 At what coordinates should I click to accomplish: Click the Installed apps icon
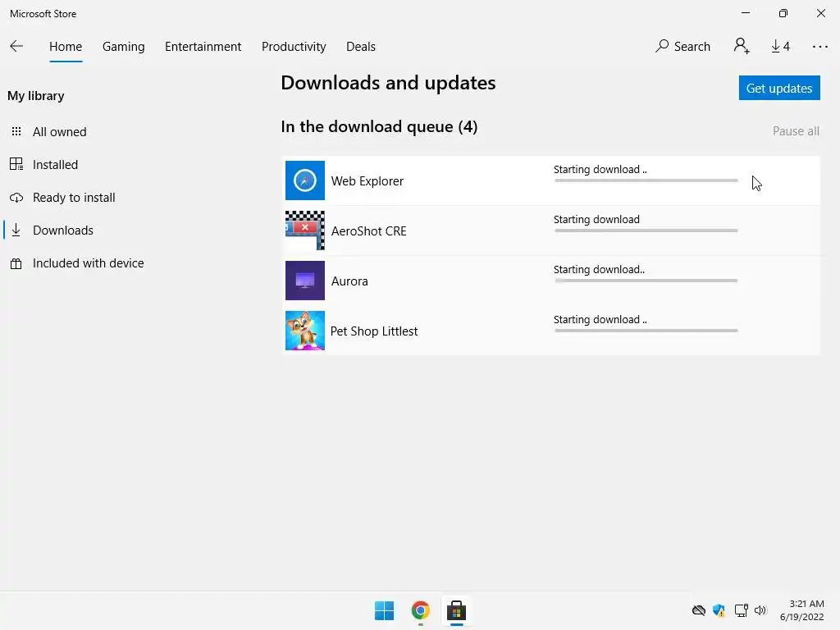(x=16, y=164)
